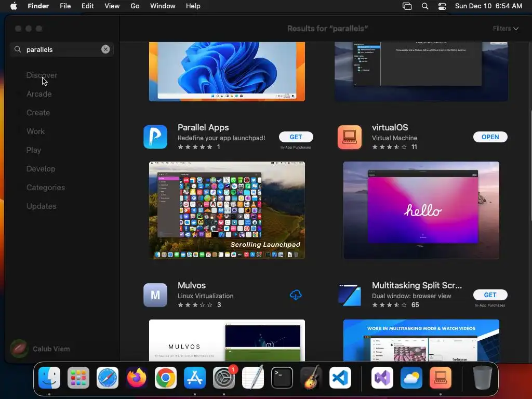
Task: Open the MULVOS screenshot thumbnail
Action: [x=227, y=340]
